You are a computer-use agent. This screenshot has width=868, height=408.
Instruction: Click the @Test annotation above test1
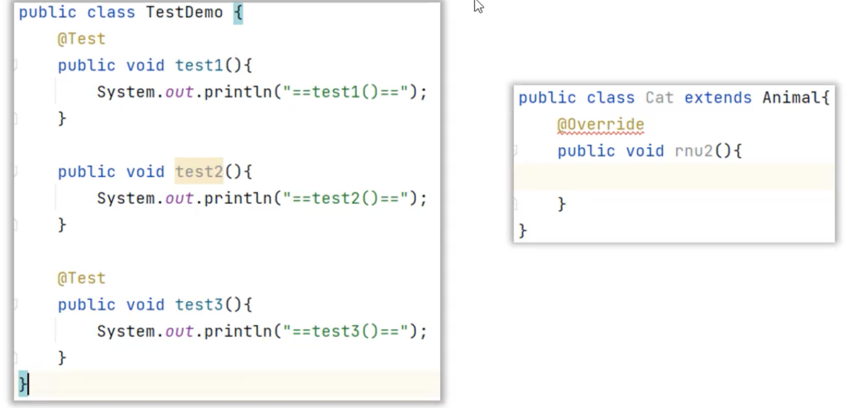[x=82, y=39]
